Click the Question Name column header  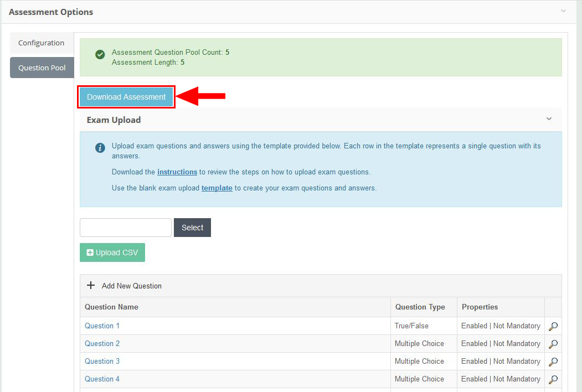pos(112,307)
